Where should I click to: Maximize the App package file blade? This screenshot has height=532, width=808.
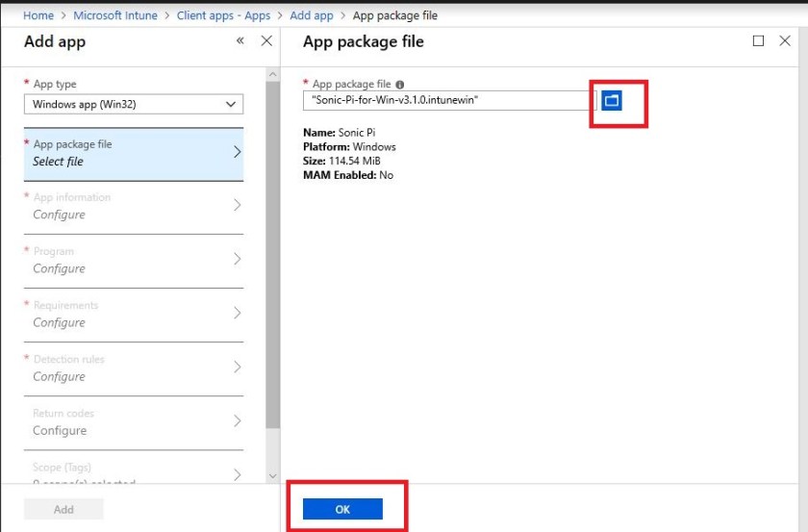click(758, 41)
